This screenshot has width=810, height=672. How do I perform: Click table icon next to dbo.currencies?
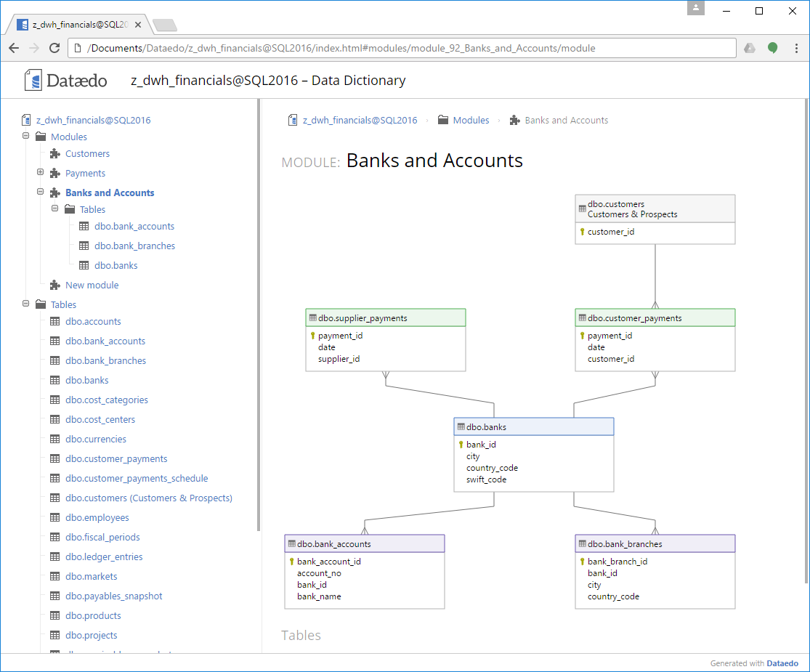54,439
